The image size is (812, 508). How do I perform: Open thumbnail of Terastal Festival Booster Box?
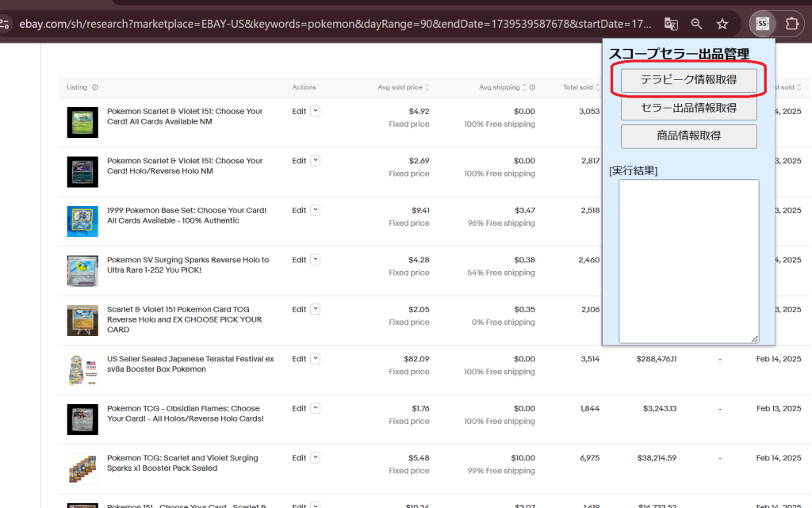pyautogui.click(x=82, y=370)
